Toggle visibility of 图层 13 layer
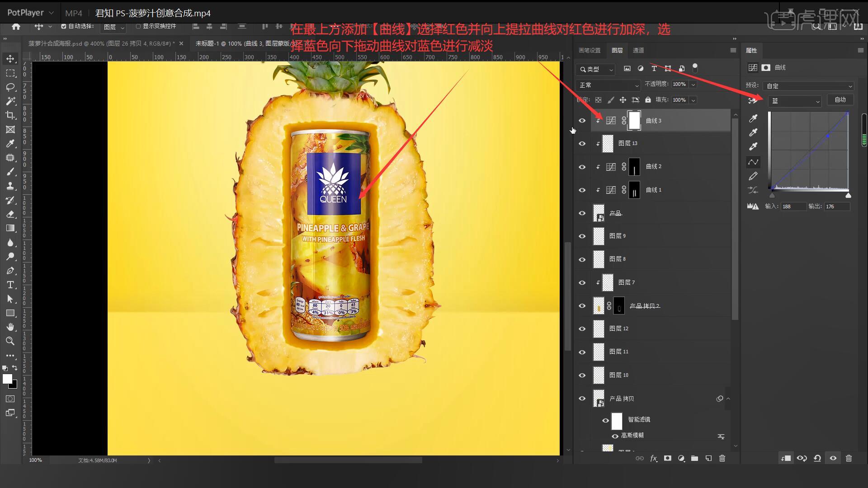This screenshot has height=488, width=868. (582, 144)
